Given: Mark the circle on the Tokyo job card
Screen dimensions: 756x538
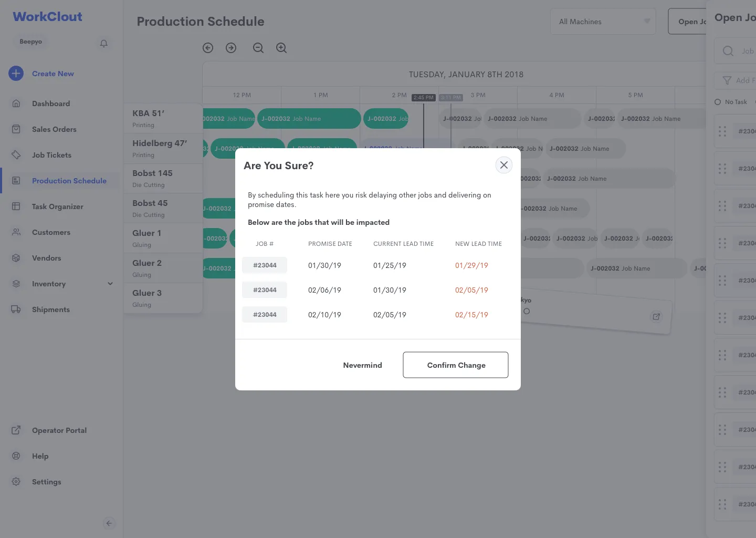Looking at the screenshot, I should tap(527, 311).
